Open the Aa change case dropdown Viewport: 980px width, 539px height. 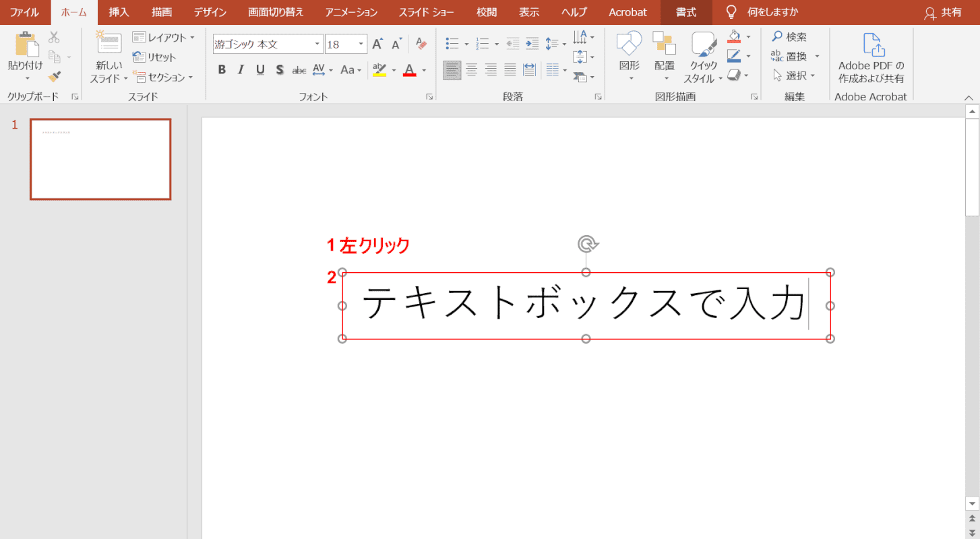(351, 69)
